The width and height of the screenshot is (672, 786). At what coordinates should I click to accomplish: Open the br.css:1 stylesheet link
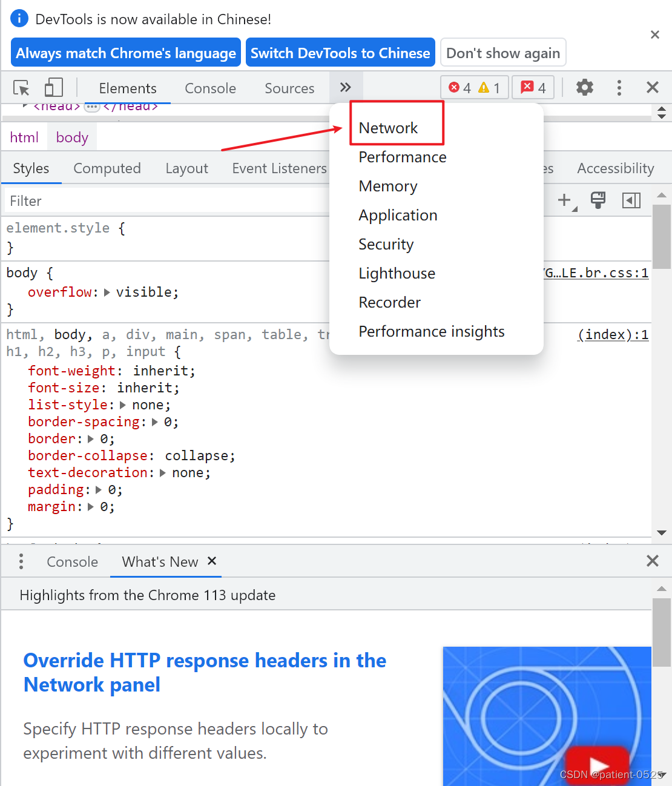click(596, 273)
